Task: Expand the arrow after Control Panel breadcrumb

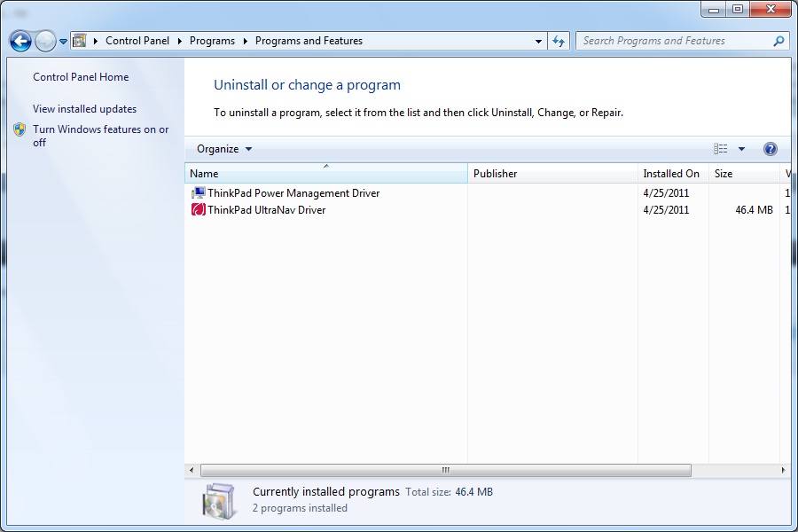Action: (x=180, y=42)
